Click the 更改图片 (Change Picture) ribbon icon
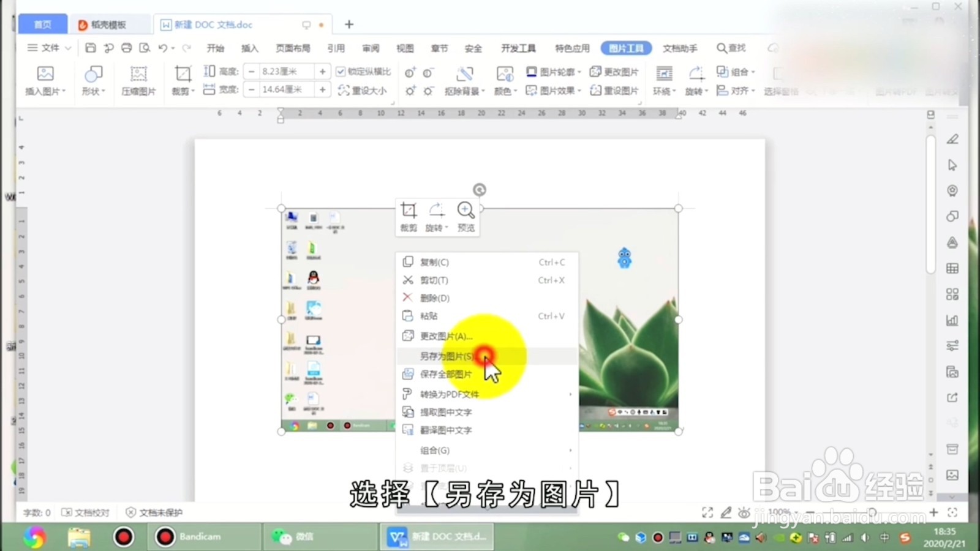 click(614, 71)
